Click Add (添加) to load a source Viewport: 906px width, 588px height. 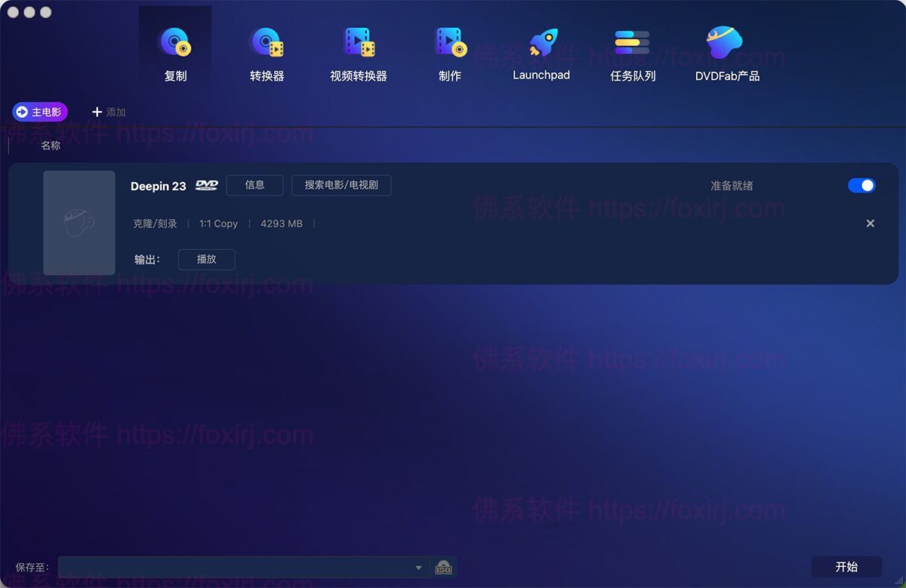109,112
